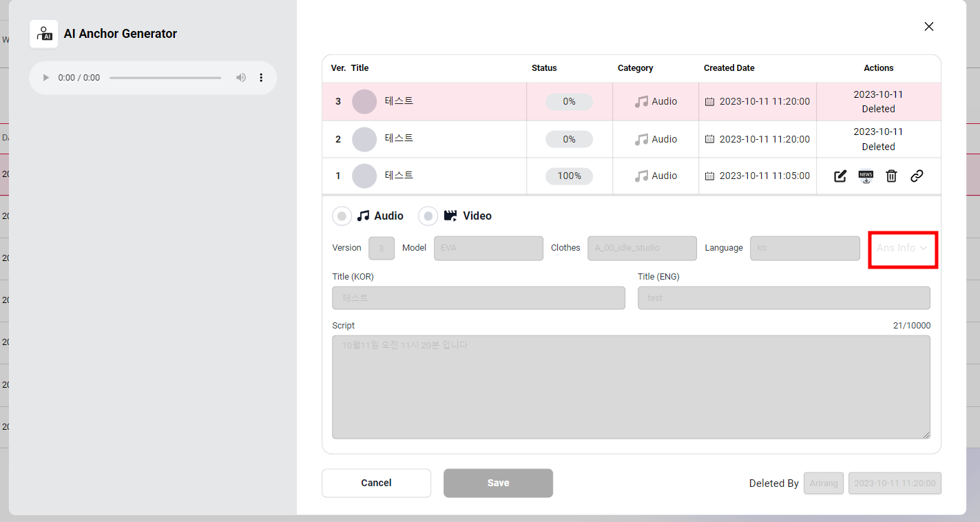
Task: Select the version 3 row avatar thumbnail
Action: (364, 102)
